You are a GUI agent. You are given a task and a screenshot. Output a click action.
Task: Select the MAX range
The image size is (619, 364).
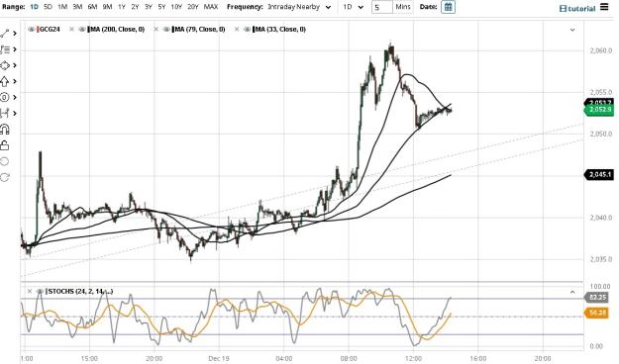pyautogui.click(x=211, y=7)
